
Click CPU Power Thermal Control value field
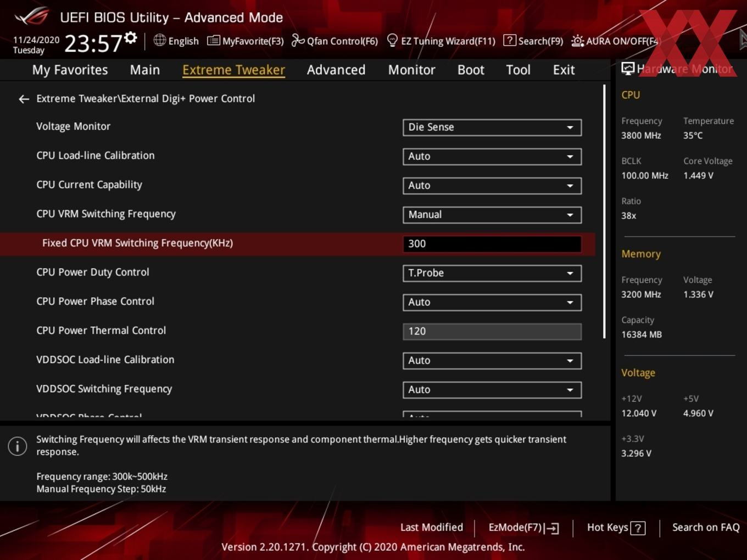[492, 331]
